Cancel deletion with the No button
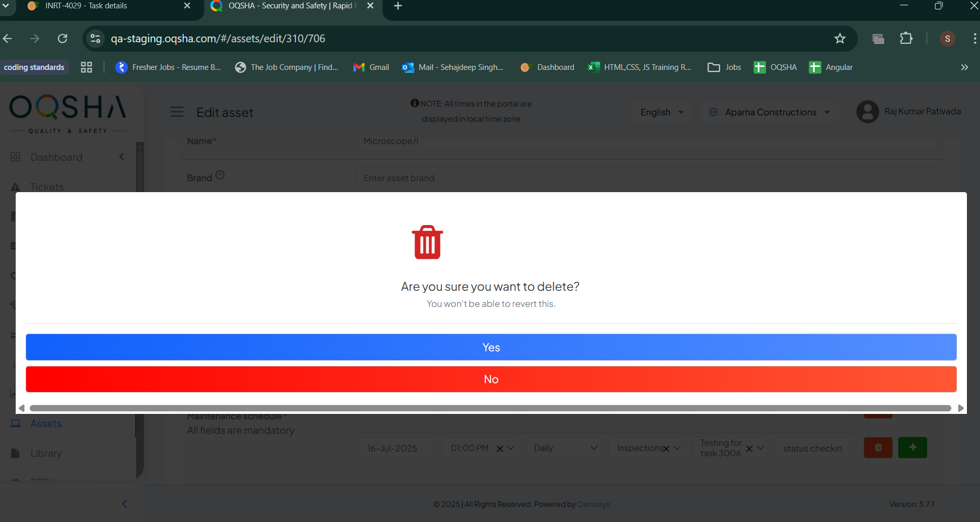 point(491,379)
